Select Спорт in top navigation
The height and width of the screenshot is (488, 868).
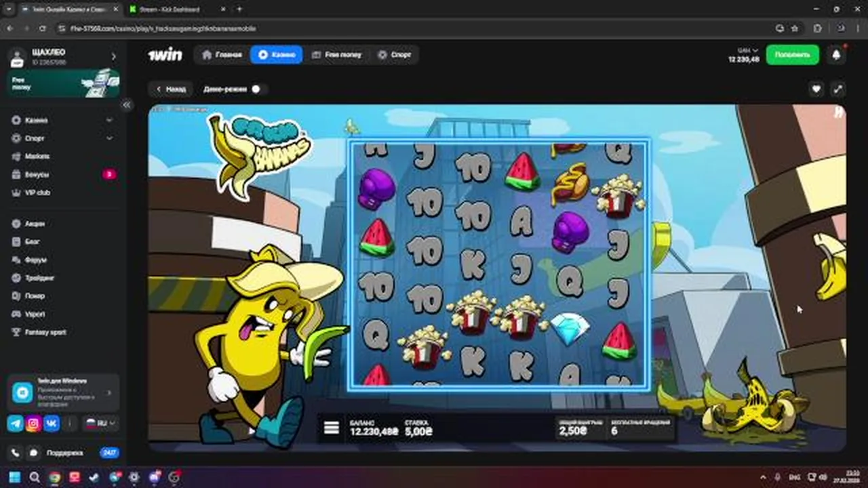coord(395,55)
